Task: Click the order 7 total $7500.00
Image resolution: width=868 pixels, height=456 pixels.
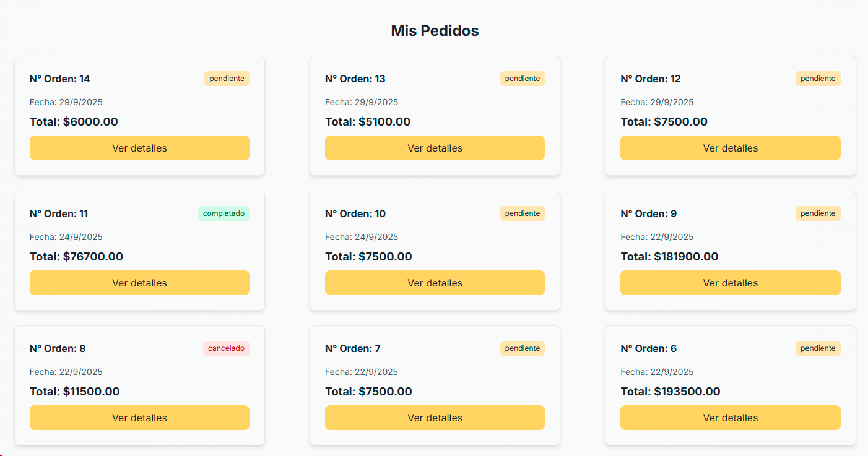Action: point(368,392)
